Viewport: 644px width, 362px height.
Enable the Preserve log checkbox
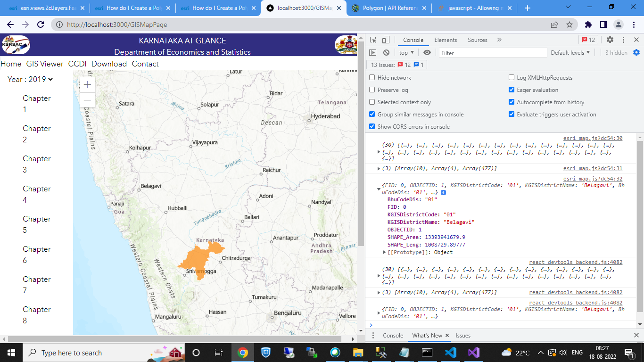(372, 90)
